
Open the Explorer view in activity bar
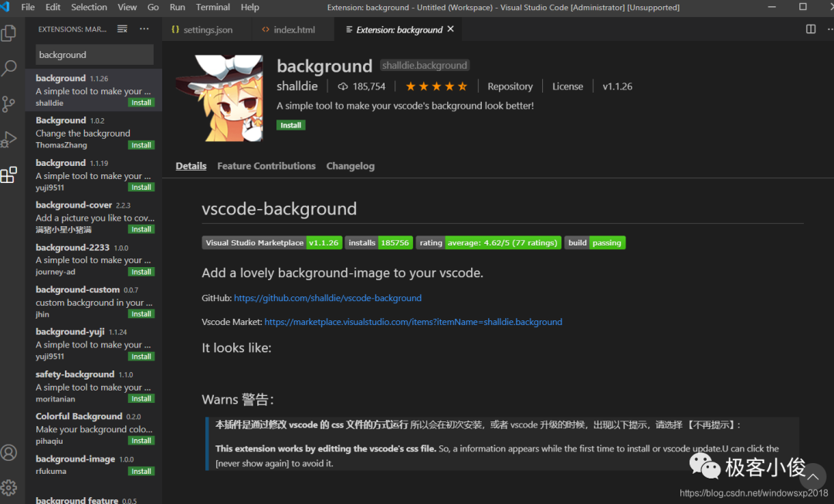[8, 33]
